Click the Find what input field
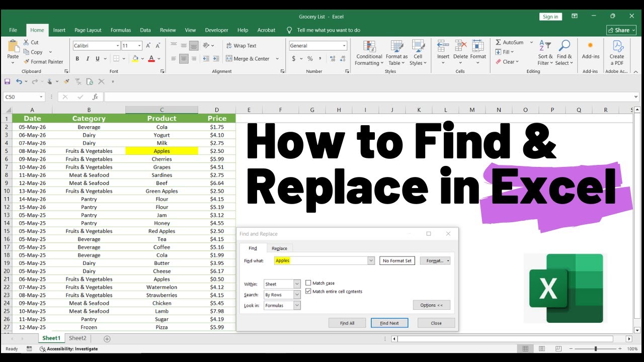 click(320, 260)
